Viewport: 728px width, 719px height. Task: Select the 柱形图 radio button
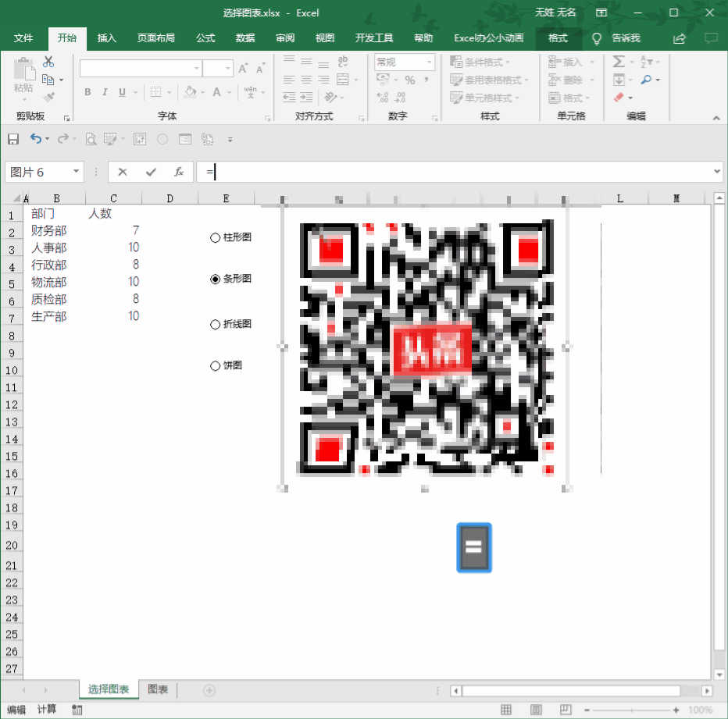[x=215, y=237]
